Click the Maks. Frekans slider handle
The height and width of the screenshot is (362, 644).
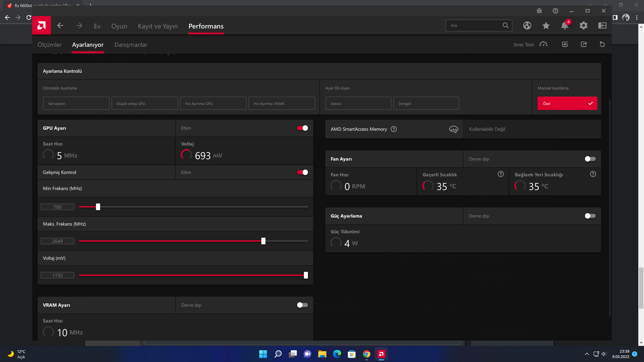[x=263, y=241]
